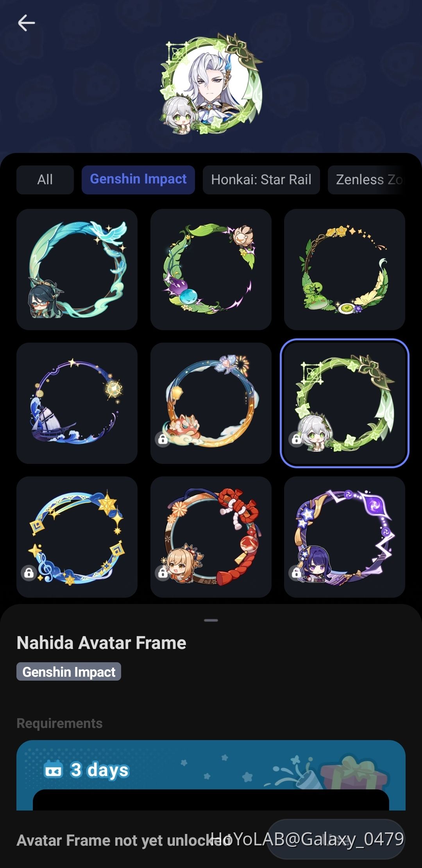This screenshot has width=422, height=868.
Task: Choose the slime and vine frame
Action: click(211, 270)
